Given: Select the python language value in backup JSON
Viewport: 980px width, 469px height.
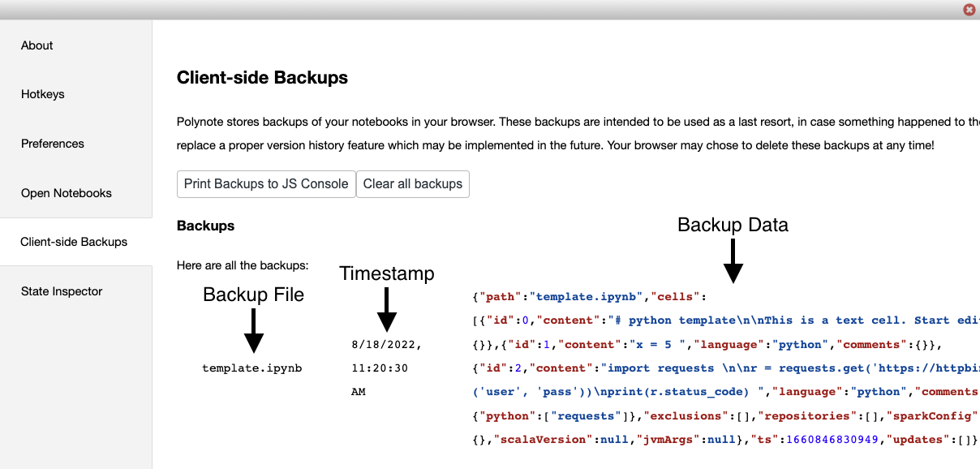Looking at the screenshot, I should coord(800,344).
